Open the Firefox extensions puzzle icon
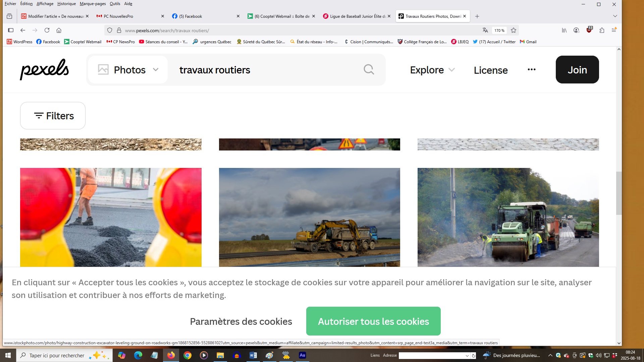 click(602, 30)
